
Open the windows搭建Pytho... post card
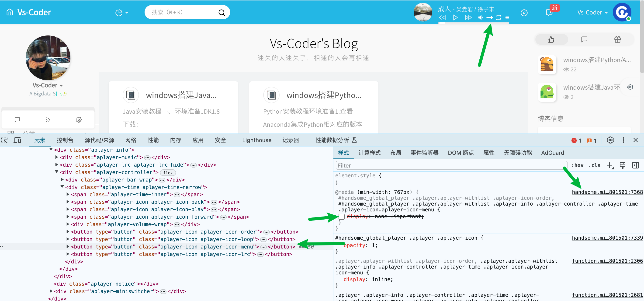[324, 95]
